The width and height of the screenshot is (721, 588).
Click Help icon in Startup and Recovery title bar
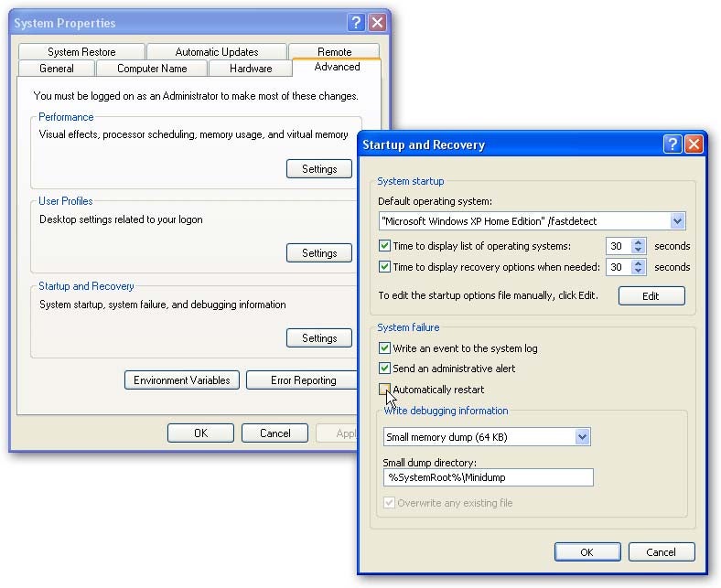(x=672, y=144)
